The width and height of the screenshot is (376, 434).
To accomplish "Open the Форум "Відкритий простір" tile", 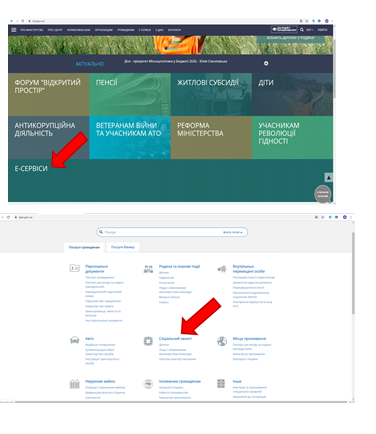I will coord(49,94).
